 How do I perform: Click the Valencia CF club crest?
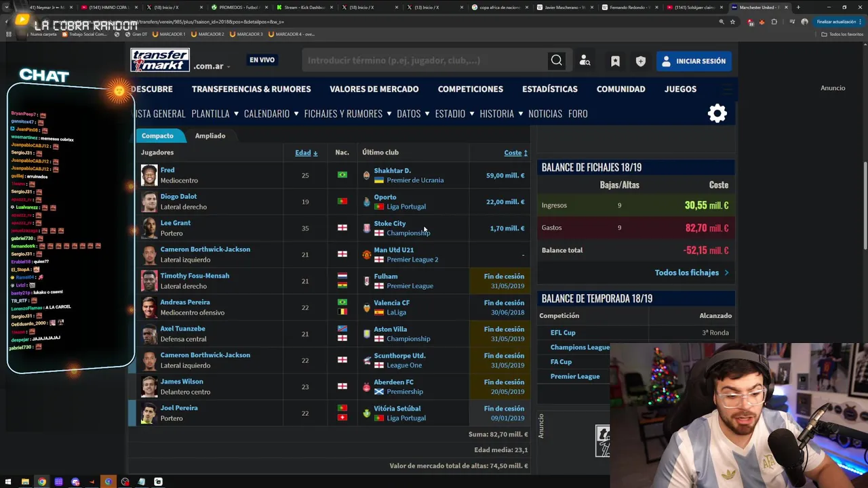(366, 307)
